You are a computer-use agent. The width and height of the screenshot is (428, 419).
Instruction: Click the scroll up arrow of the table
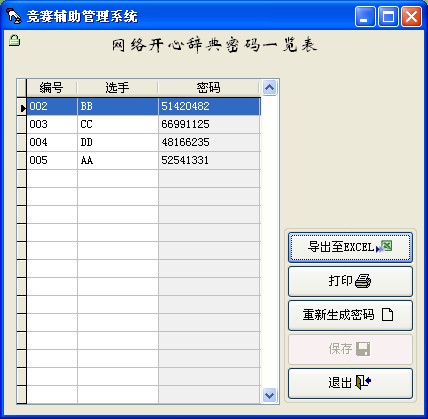(x=269, y=88)
